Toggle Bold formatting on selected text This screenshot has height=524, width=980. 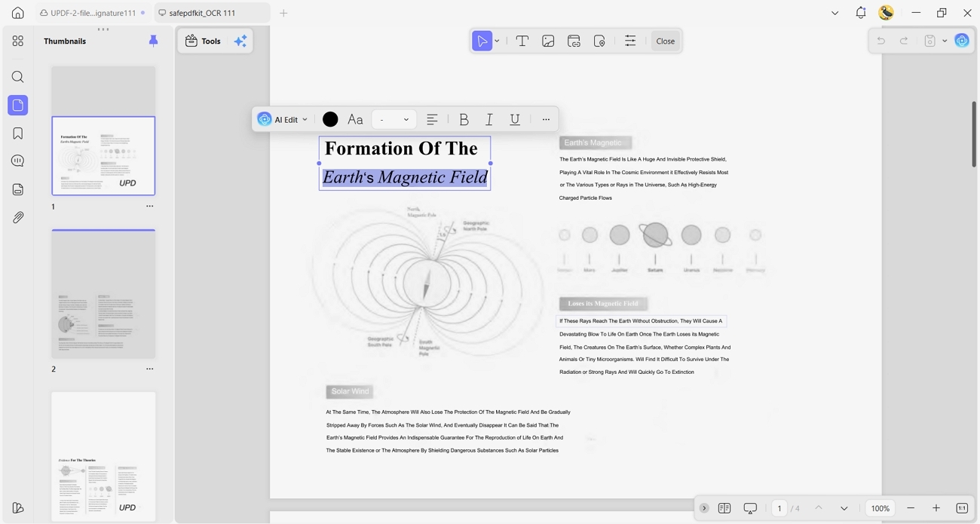(x=464, y=119)
